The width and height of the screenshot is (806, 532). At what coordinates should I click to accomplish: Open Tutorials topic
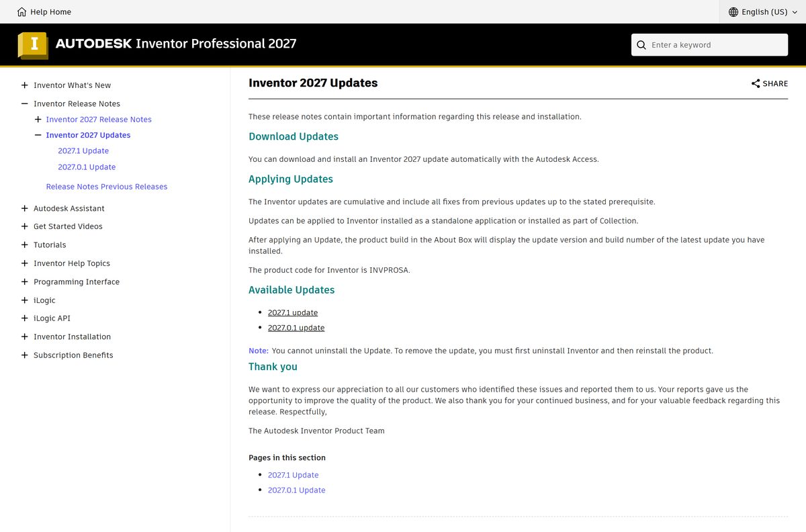point(50,245)
